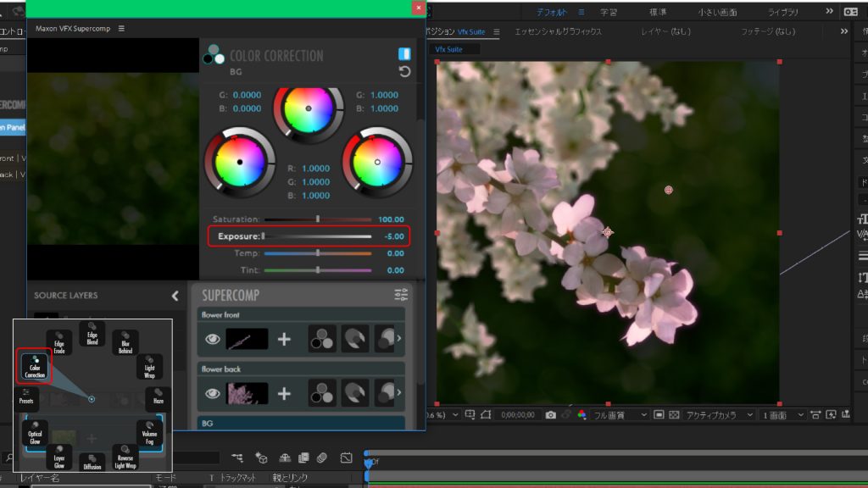Hide the flower front layer with eye icon
Screen dimensions: 868x488
coord(212,339)
